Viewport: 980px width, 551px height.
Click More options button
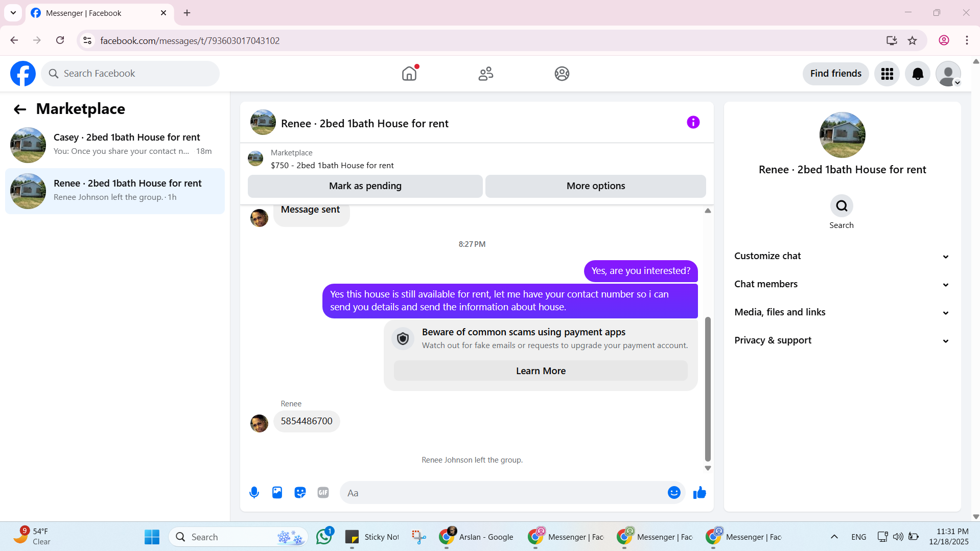pos(595,186)
